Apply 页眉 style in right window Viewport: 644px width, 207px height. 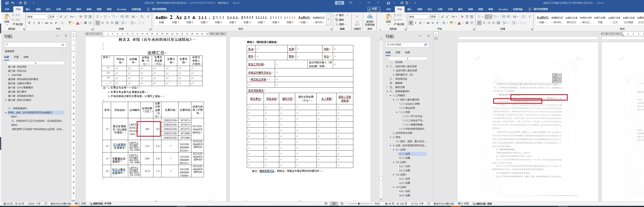pyautogui.click(x=600, y=19)
